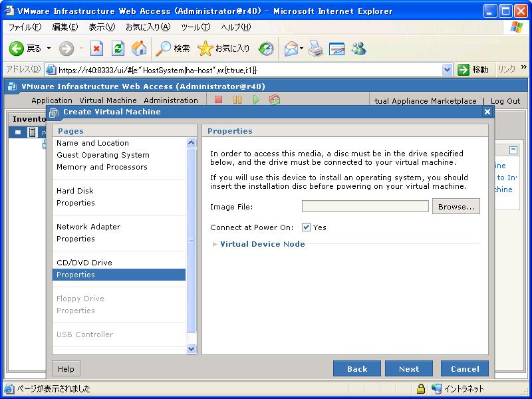Close the Create Virtual Machine dialog
Viewport: 532px width, 399px height.
click(487, 112)
